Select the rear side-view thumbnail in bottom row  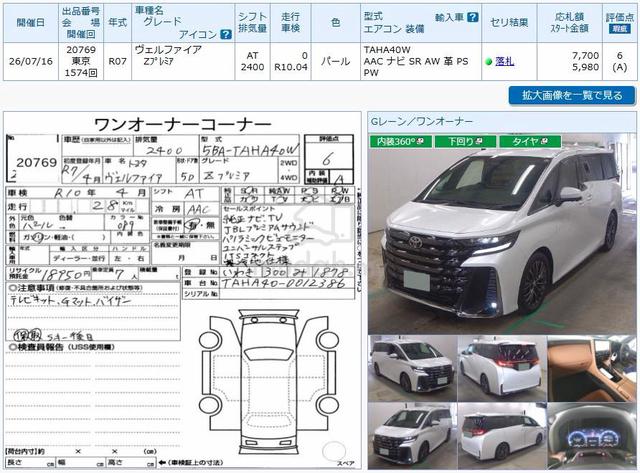[502, 435]
